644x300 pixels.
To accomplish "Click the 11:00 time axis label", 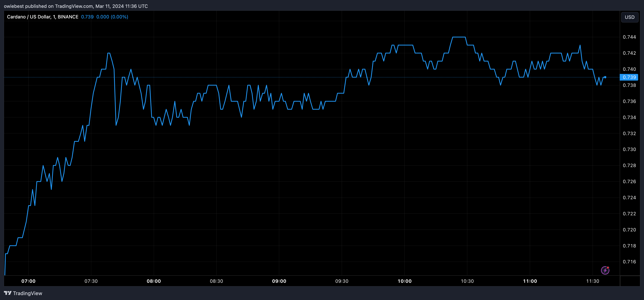I will click(530, 281).
